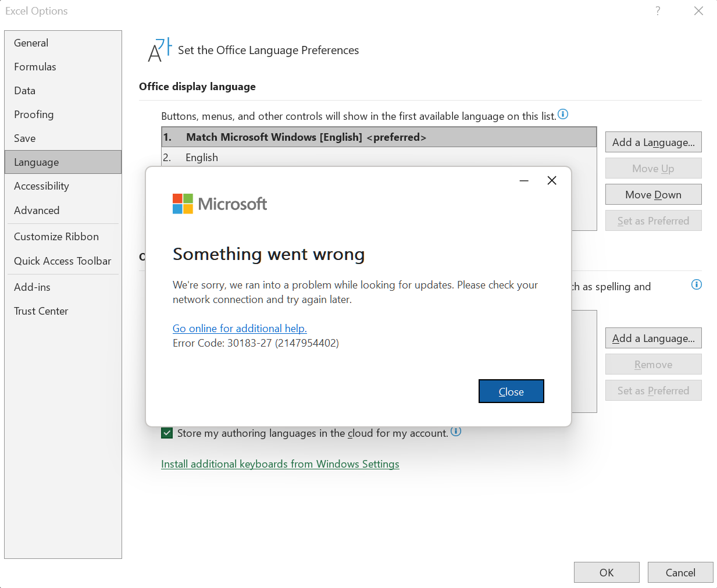The height and width of the screenshot is (588, 717).
Task: Click the Microsoft logo in error dialog
Action: click(220, 204)
